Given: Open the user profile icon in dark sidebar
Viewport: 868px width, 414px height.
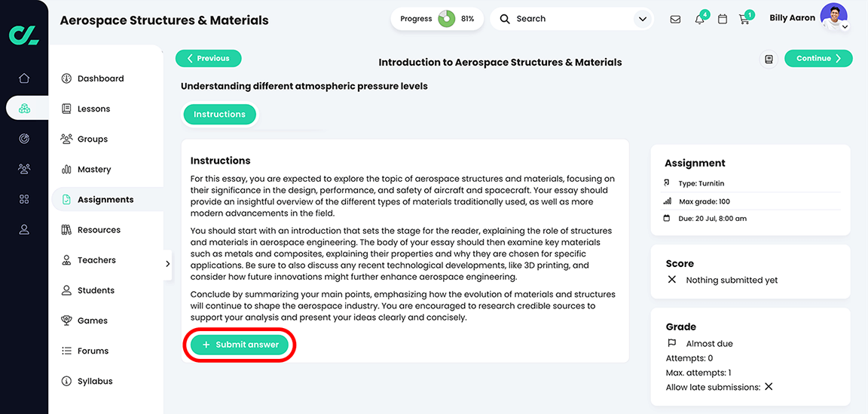Looking at the screenshot, I should [24, 229].
